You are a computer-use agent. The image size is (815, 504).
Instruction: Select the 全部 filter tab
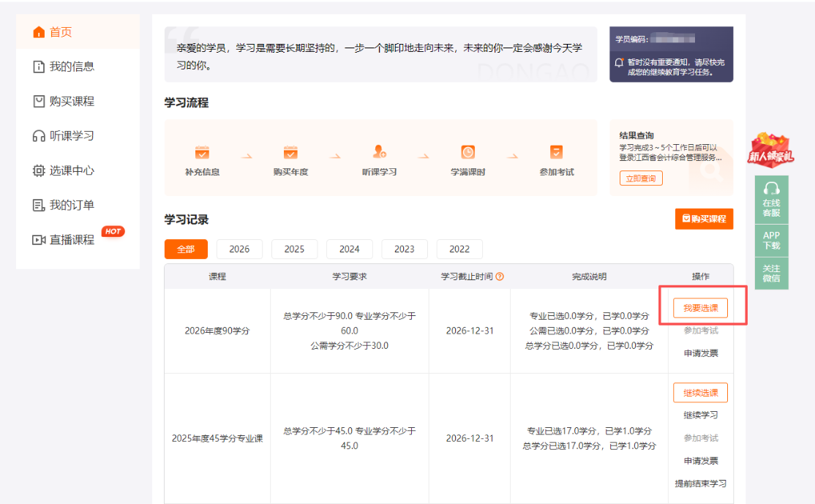[x=186, y=249]
